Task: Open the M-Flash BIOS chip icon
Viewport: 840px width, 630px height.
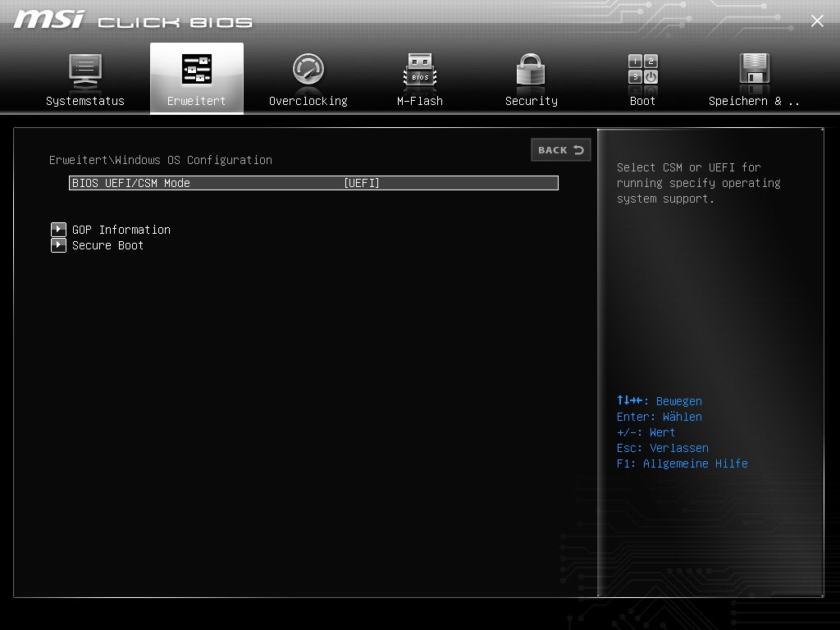Action: coord(420,70)
